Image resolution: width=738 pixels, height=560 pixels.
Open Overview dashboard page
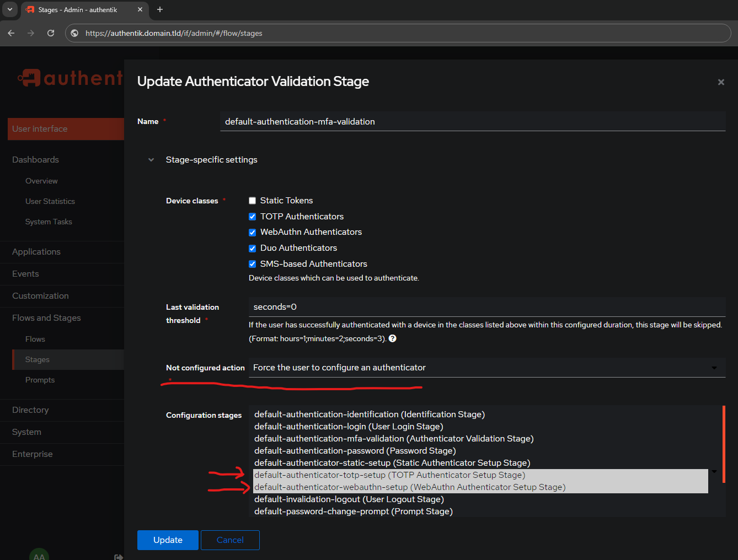(41, 181)
